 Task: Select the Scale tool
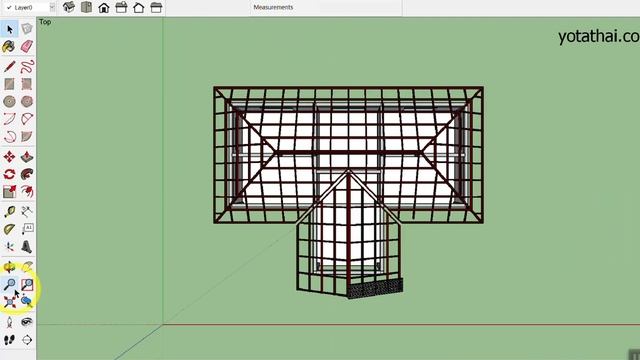click(x=9, y=191)
